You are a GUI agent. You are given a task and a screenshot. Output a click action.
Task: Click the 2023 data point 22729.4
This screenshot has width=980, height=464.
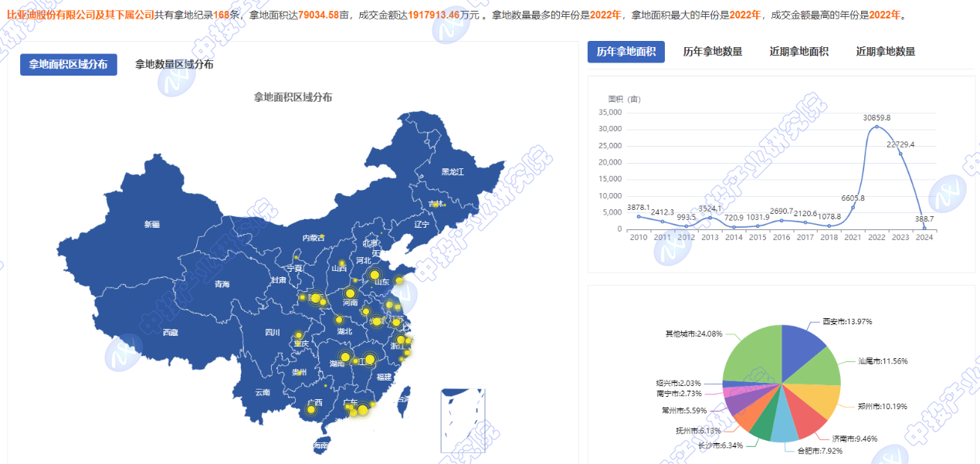(900, 154)
